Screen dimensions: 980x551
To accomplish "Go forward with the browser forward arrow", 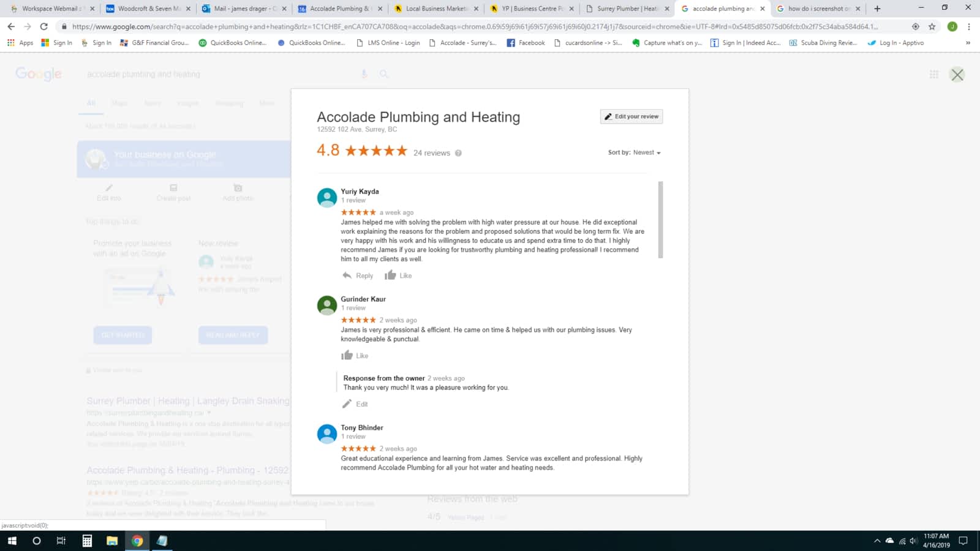I will pyautogui.click(x=28, y=26).
